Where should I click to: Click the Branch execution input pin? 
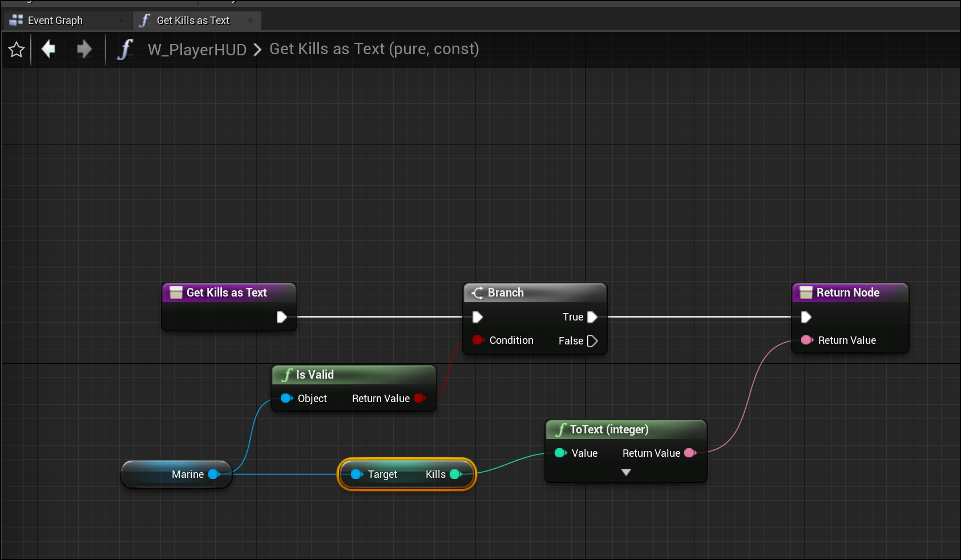478,317
